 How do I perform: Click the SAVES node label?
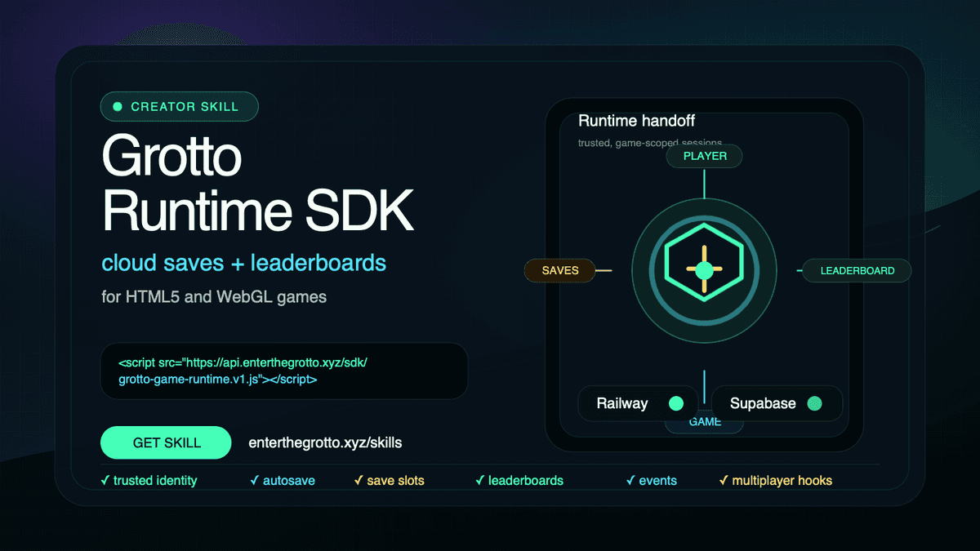tap(560, 270)
